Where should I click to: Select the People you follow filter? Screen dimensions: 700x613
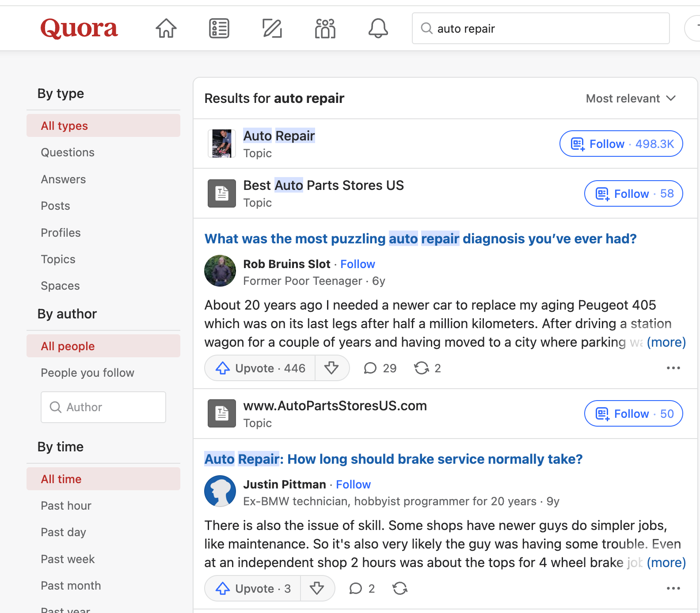point(87,373)
